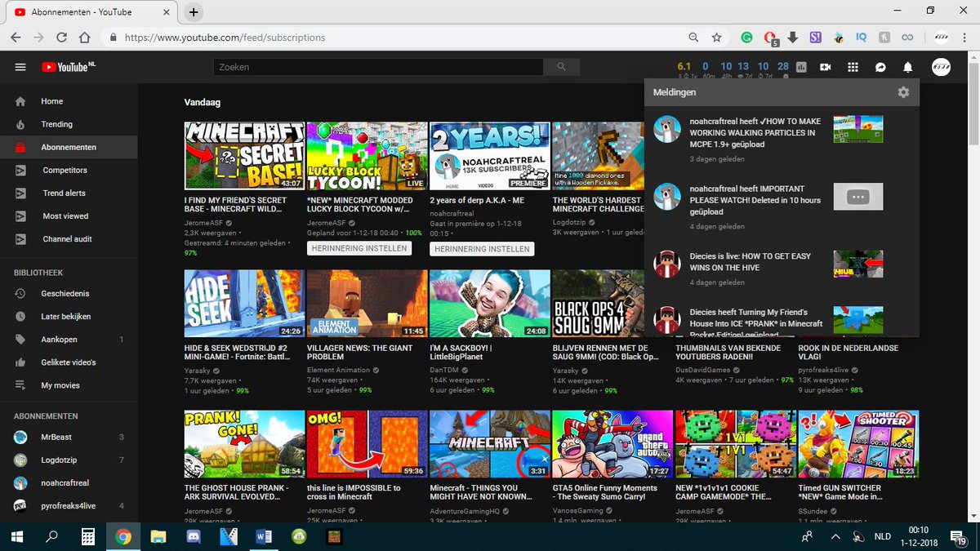Open the YouTube apps grid icon
The width and height of the screenshot is (980, 551).
coord(853,67)
